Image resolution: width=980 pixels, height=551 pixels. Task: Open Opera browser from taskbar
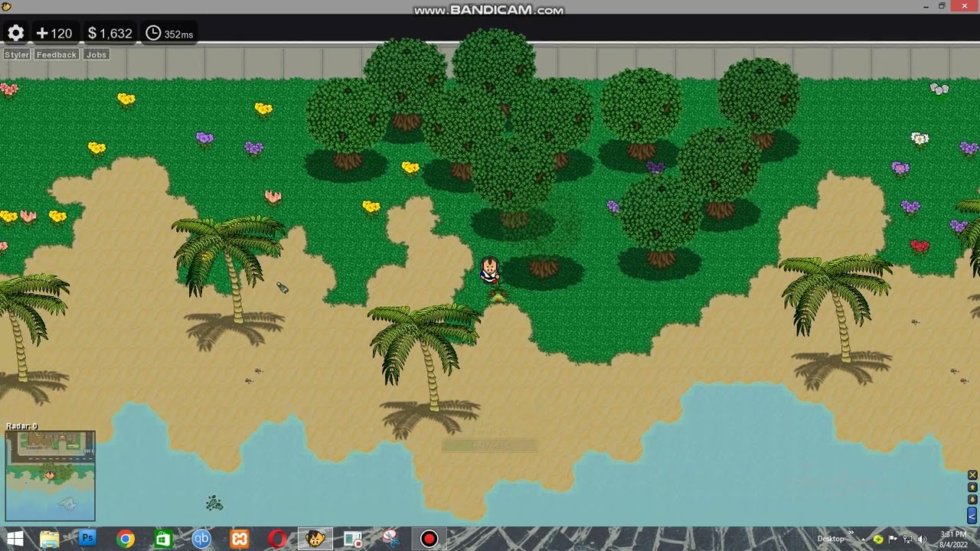277,539
